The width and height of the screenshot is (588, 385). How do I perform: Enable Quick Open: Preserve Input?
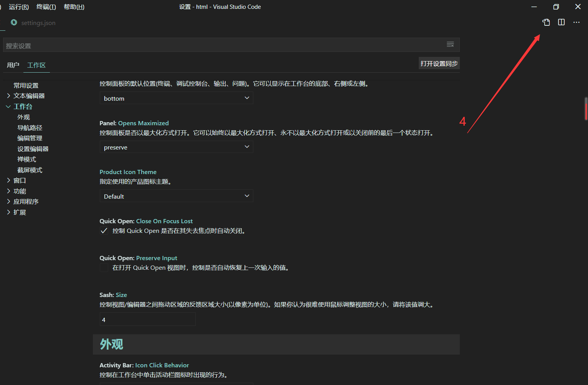coord(104,267)
